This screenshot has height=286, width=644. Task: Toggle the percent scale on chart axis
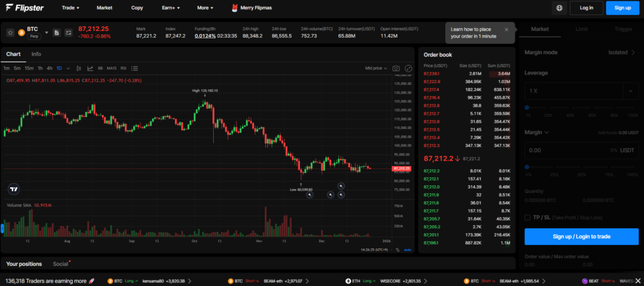pos(397,250)
